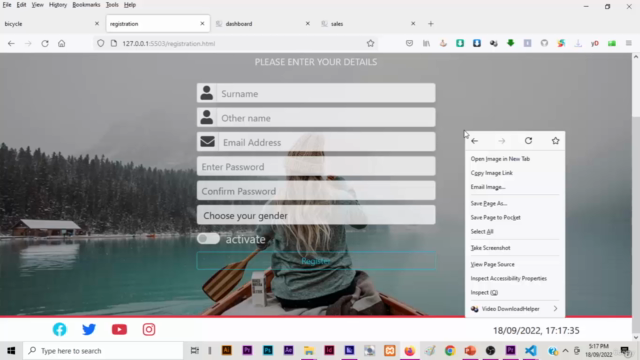The height and width of the screenshot is (360, 640).
Task: Open the Choose your gender dropdown
Action: point(316,215)
